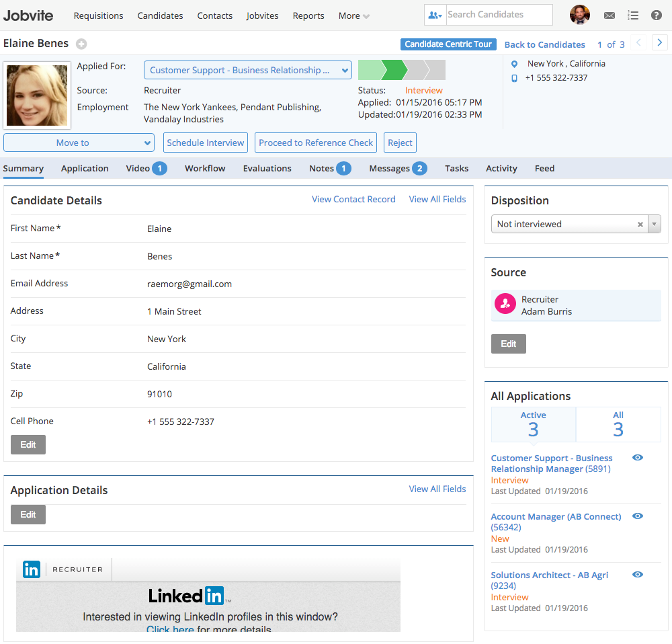672x644 pixels.
Task: Open Solutions Architect - AB Agri application
Action: tap(550, 580)
